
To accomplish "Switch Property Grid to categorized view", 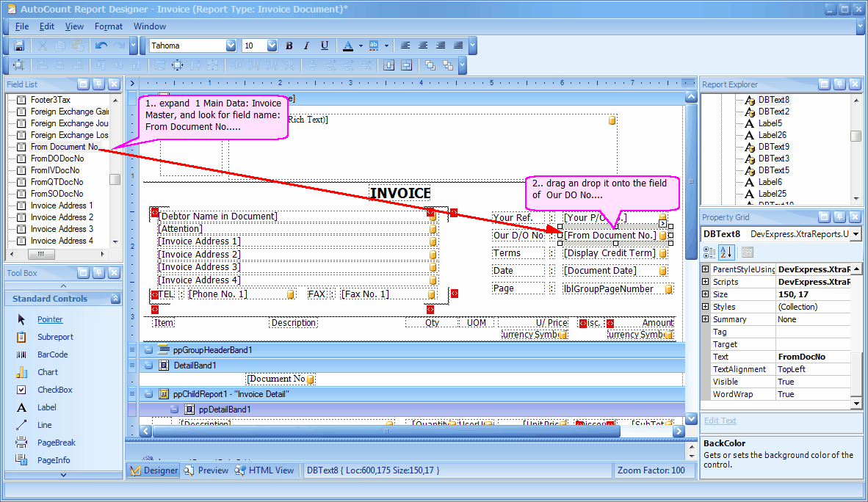I will coord(709,252).
